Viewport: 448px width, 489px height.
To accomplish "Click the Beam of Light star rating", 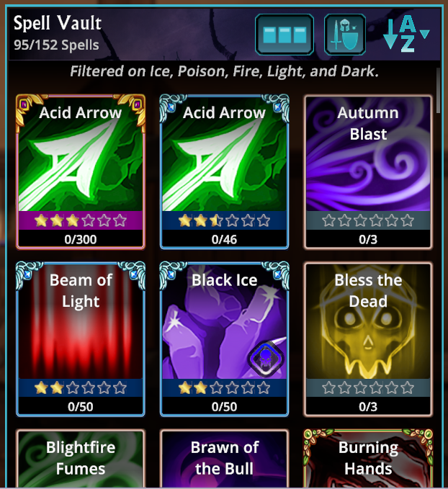I will 81,388.
